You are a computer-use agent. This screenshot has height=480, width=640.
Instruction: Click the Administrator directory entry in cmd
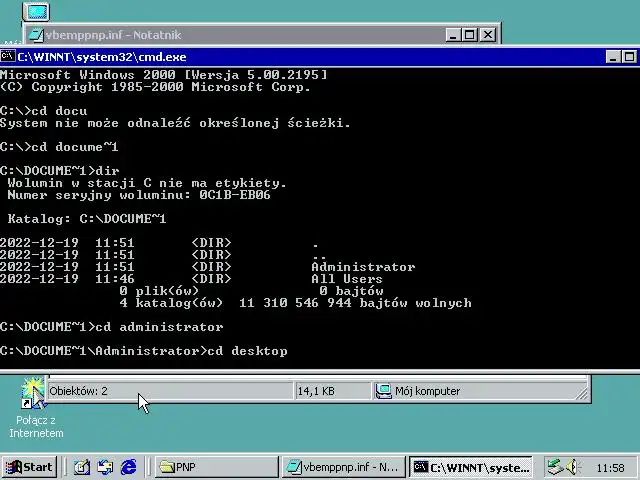(363, 267)
